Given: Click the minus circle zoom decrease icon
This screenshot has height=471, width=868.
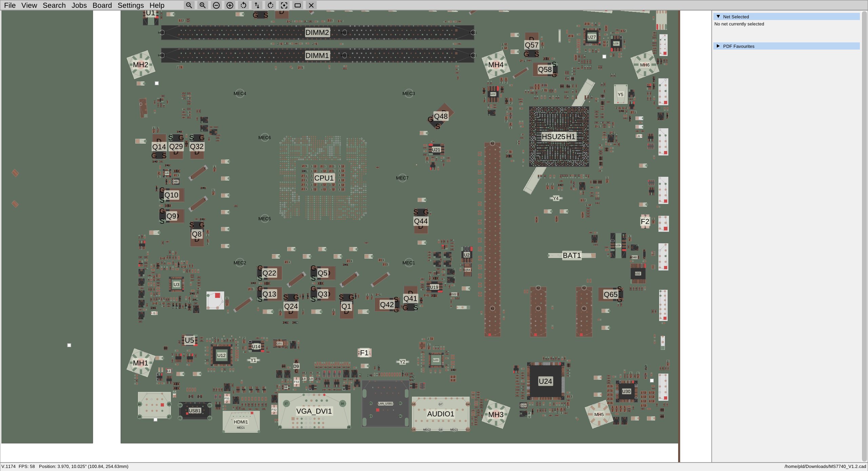Looking at the screenshot, I should pyautogui.click(x=216, y=5).
